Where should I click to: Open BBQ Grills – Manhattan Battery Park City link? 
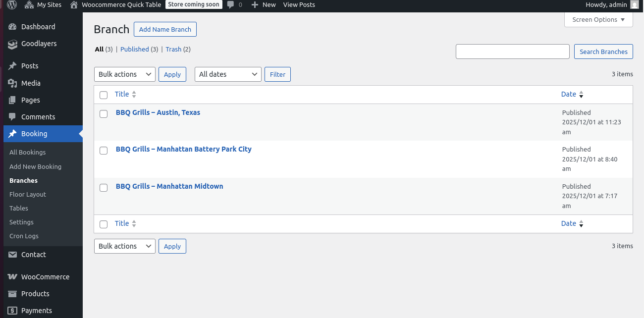point(184,149)
